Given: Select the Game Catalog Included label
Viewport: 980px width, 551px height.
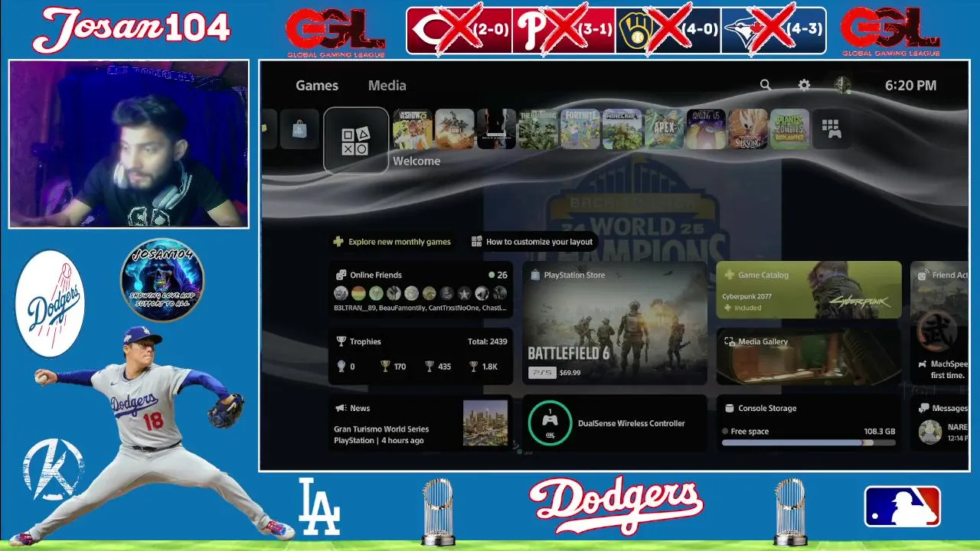Looking at the screenshot, I should point(742,308).
